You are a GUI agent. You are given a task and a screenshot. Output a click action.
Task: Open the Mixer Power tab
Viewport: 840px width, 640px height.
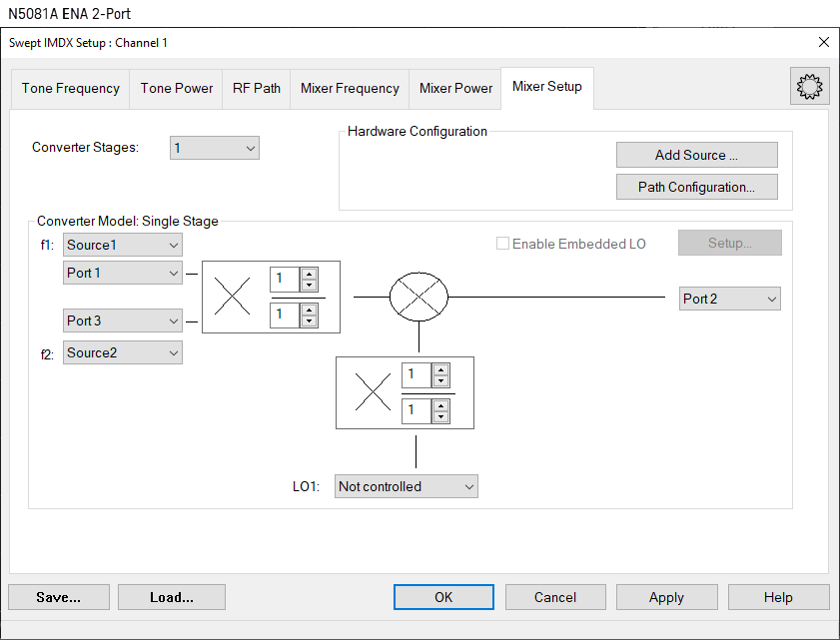455,88
